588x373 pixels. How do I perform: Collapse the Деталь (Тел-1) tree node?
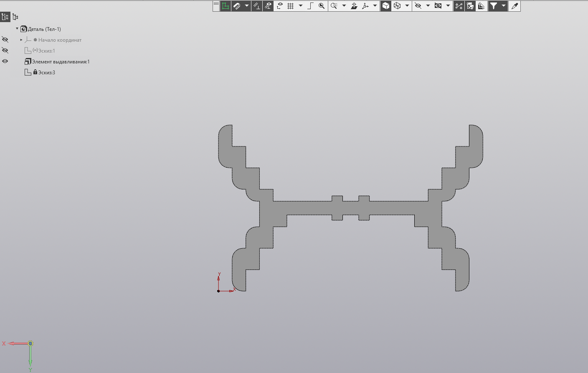pos(17,29)
